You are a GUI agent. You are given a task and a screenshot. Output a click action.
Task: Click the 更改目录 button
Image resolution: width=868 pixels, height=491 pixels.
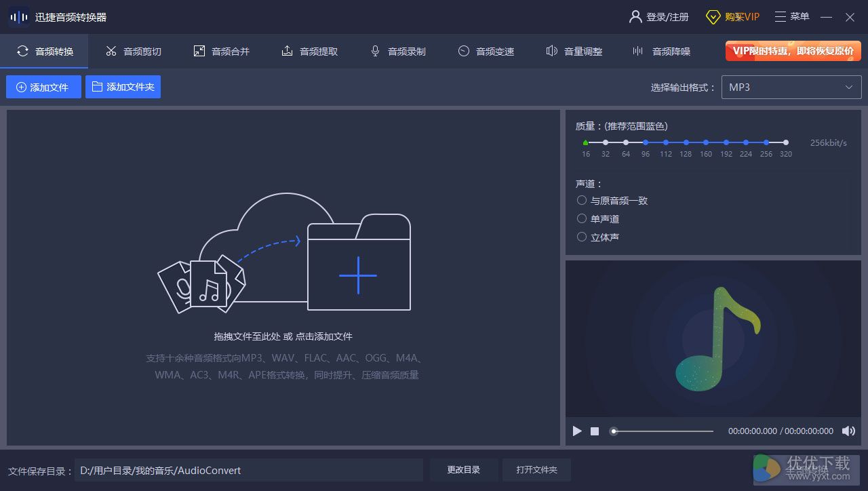point(464,470)
